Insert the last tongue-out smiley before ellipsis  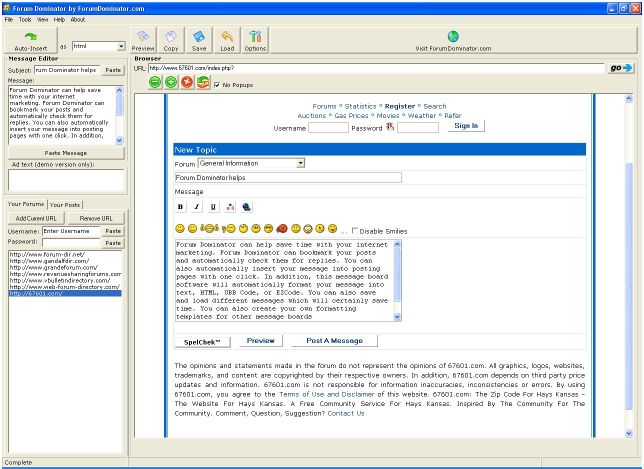point(333,228)
